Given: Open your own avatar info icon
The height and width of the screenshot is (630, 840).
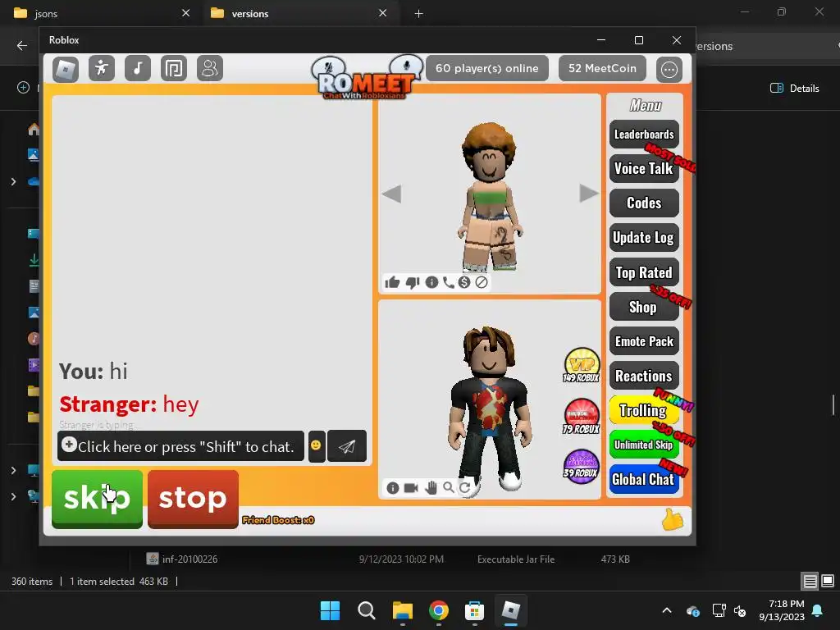Looking at the screenshot, I should [x=393, y=487].
